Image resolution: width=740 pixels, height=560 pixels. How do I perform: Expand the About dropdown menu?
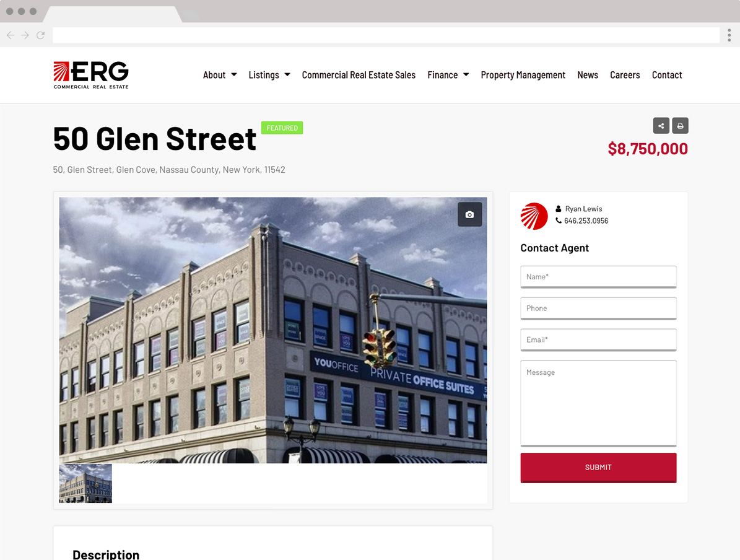(220, 75)
